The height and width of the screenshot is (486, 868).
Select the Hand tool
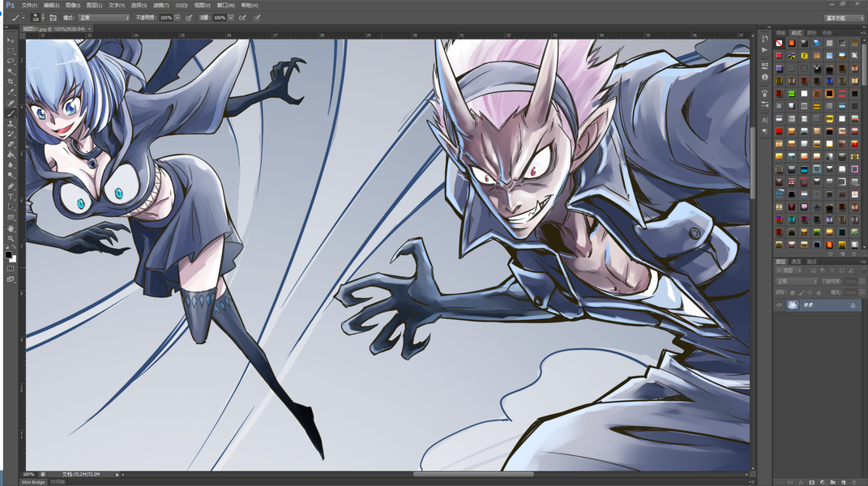coord(11,228)
